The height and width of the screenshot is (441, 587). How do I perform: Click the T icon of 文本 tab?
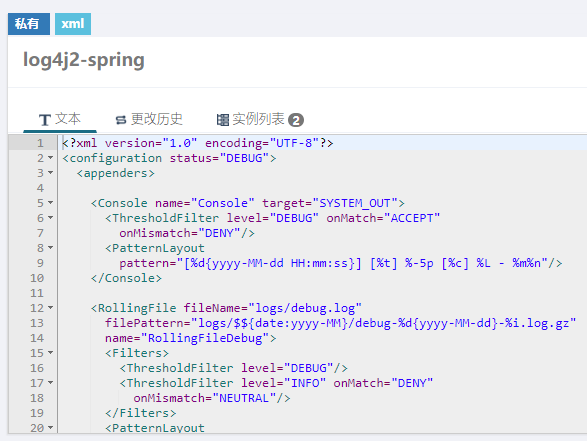(45, 120)
